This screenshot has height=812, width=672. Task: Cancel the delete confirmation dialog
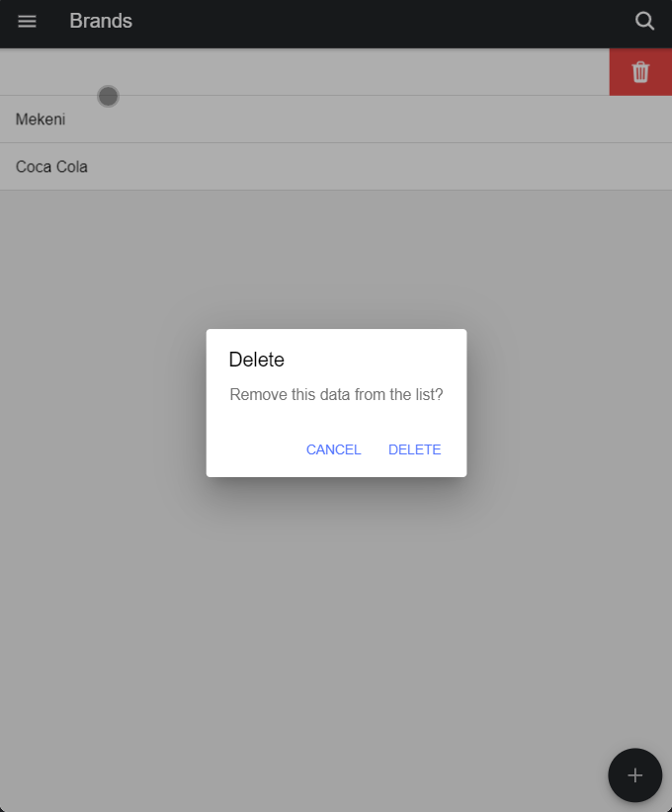click(x=333, y=449)
